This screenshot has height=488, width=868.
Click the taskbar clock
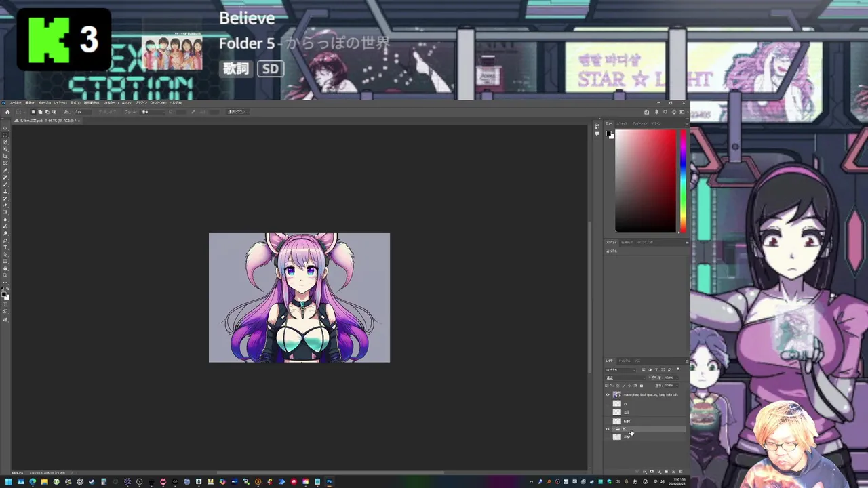[678, 482]
